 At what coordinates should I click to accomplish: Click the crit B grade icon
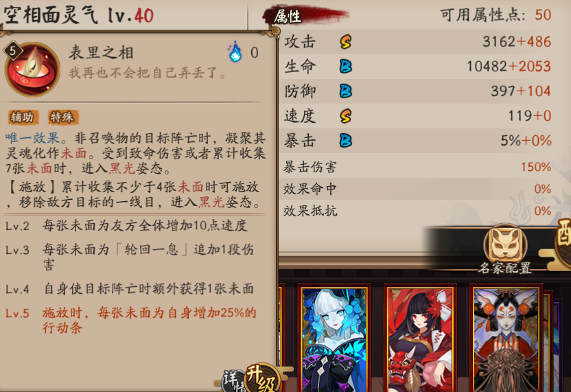[x=345, y=141]
